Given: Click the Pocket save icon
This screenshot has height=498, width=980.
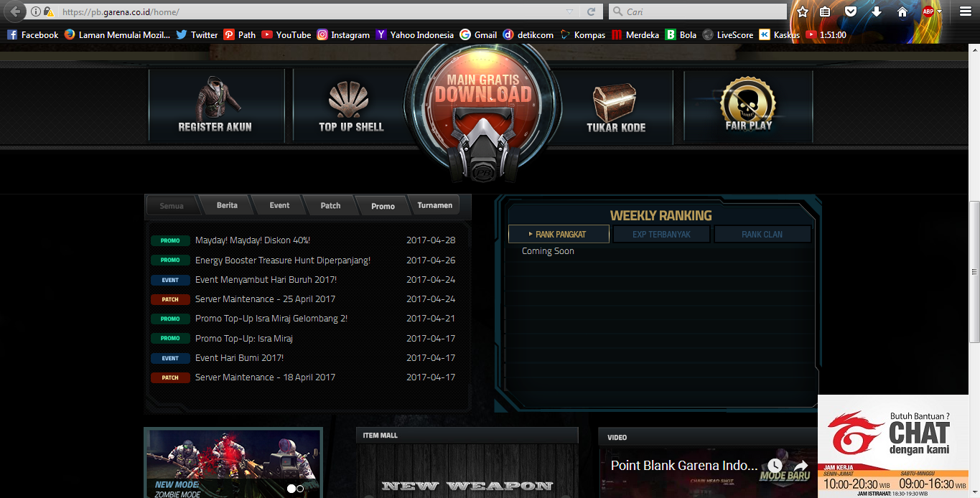Looking at the screenshot, I should point(850,11).
